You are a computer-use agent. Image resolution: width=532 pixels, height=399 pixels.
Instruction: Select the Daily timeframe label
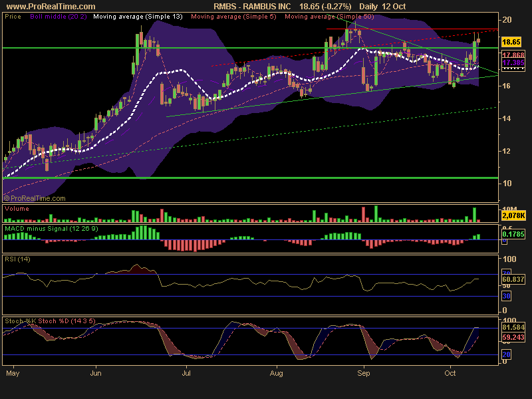click(368, 7)
